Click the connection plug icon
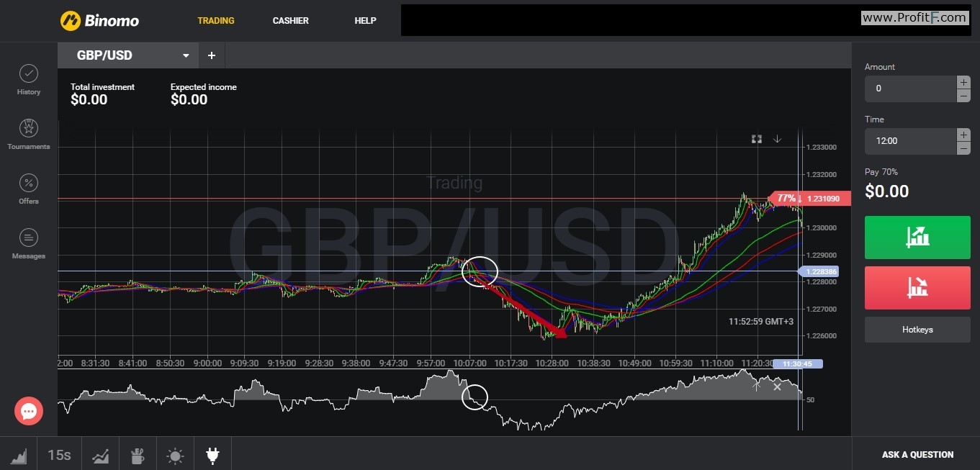The image size is (980, 470). pos(212,455)
